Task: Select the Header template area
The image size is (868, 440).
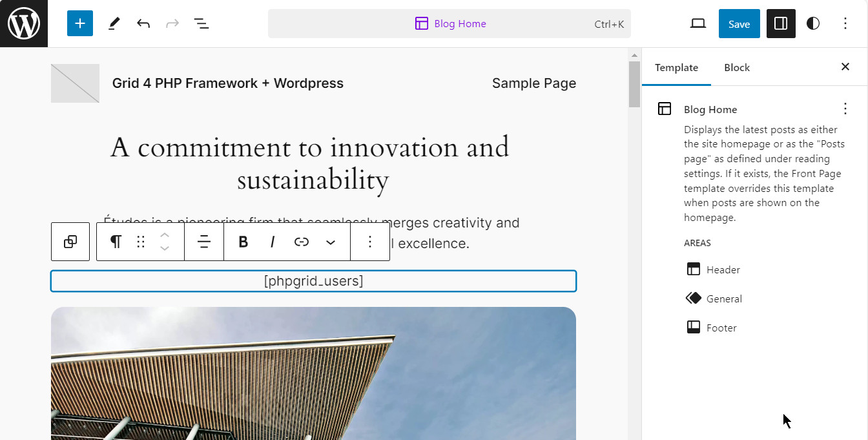Action: (723, 270)
